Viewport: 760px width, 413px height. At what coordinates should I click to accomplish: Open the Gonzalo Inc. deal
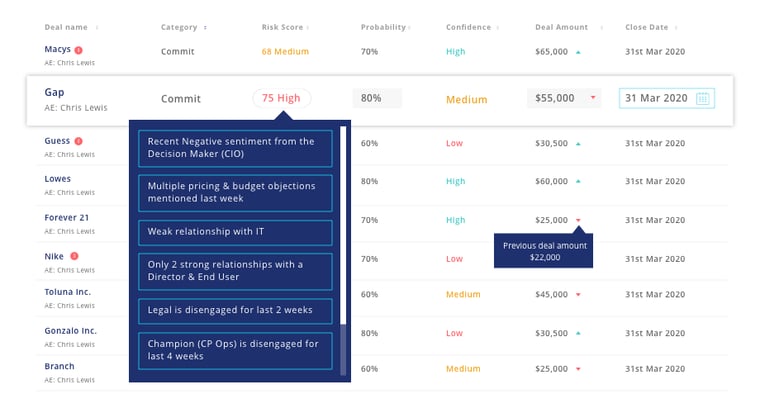pyautogui.click(x=70, y=331)
